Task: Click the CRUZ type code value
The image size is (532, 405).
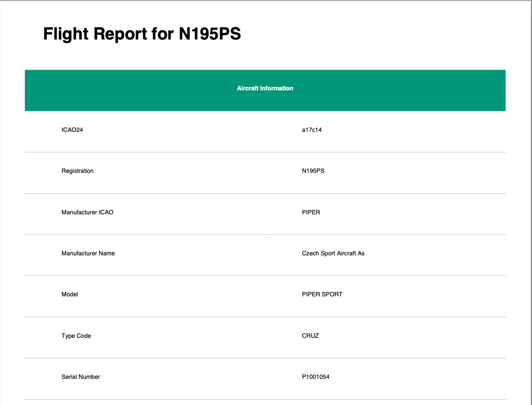Action: point(310,336)
